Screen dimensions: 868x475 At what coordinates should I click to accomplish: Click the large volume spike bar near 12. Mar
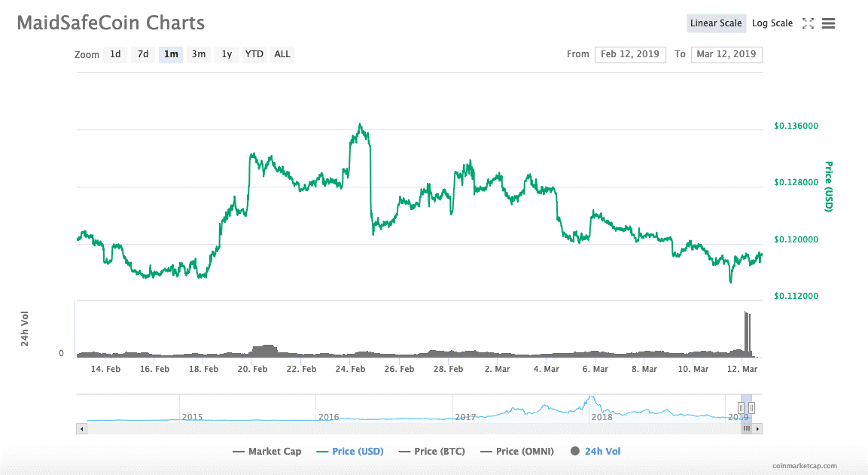tap(748, 334)
